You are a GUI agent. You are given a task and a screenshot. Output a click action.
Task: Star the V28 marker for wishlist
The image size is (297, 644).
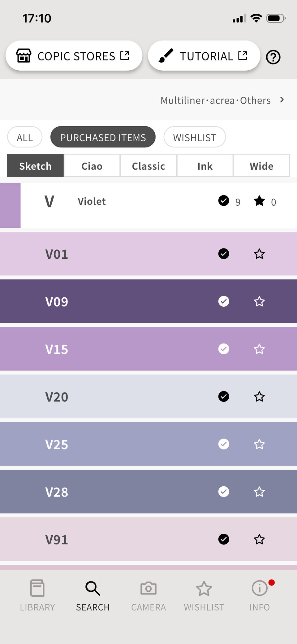click(259, 492)
